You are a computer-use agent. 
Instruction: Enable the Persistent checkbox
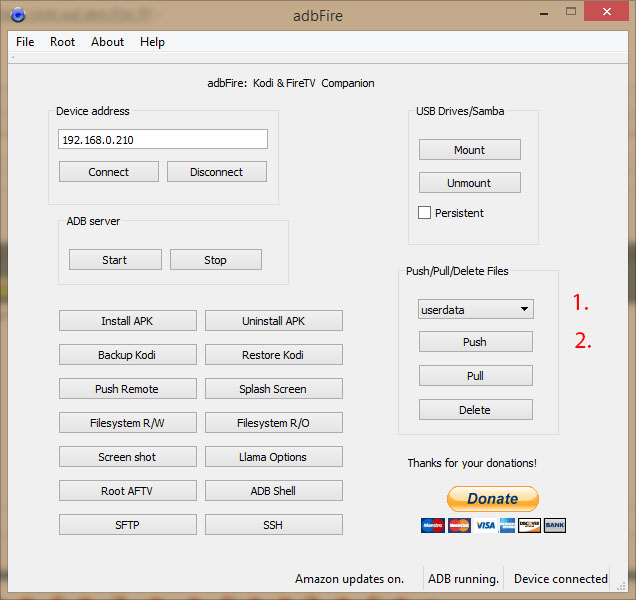coord(424,213)
